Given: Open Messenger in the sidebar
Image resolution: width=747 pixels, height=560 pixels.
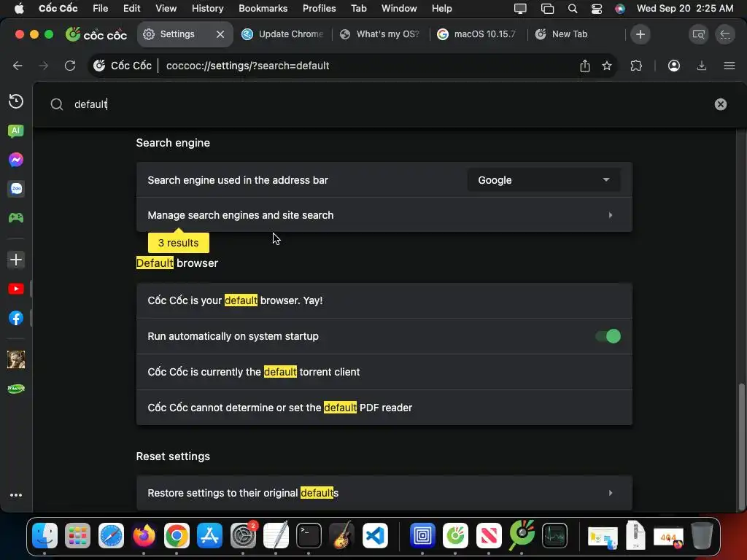Looking at the screenshot, I should click(16, 160).
